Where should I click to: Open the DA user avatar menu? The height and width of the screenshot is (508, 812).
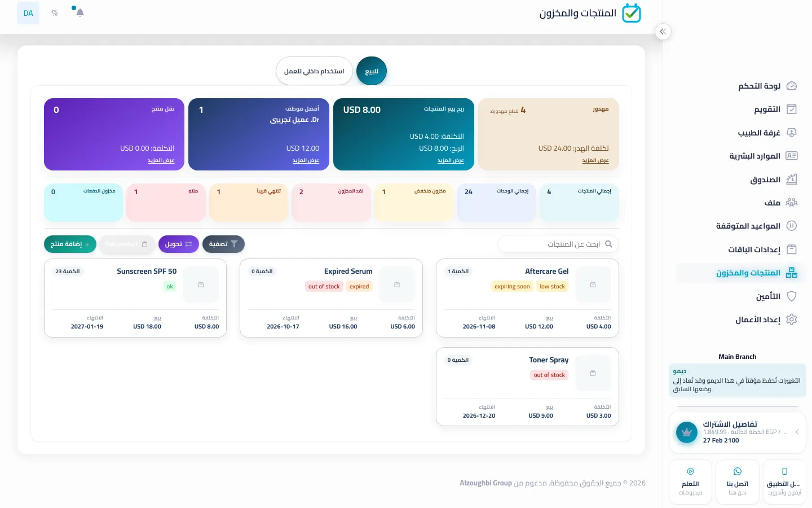click(28, 13)
